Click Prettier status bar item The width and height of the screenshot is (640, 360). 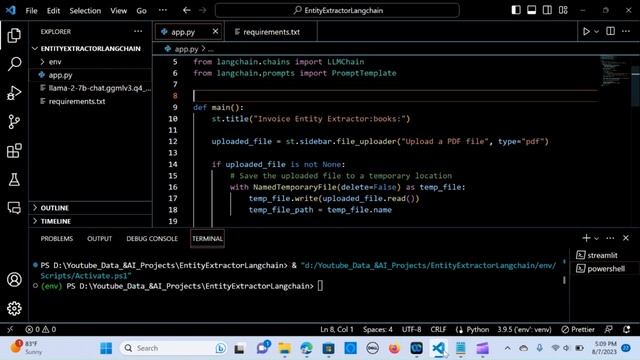pos(578,329)
